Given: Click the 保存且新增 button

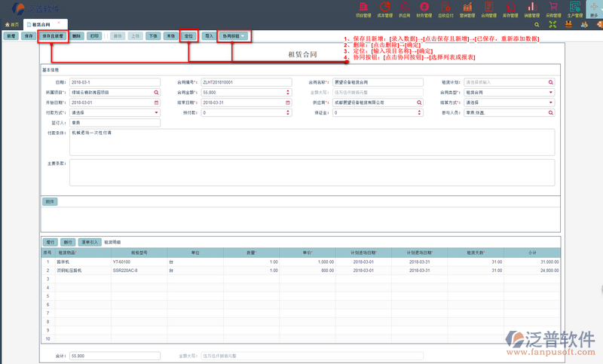Looking at the screenshot, I should pos(53,35).
